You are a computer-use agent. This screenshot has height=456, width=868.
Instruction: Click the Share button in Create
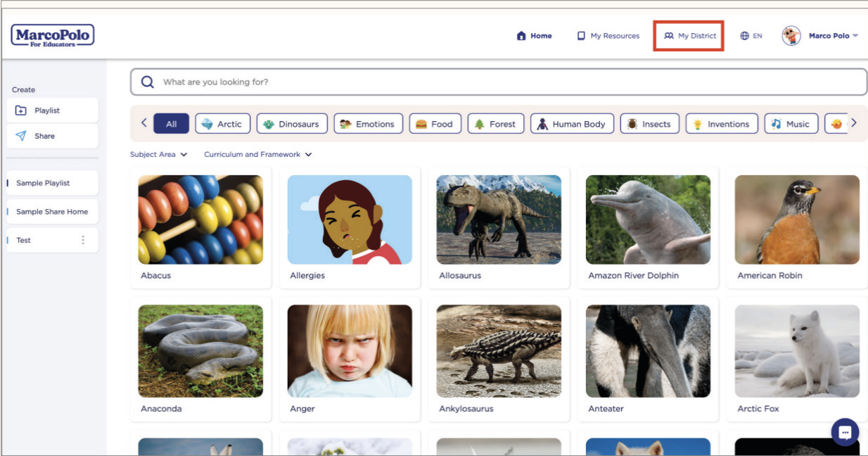(x=53, y=136)
